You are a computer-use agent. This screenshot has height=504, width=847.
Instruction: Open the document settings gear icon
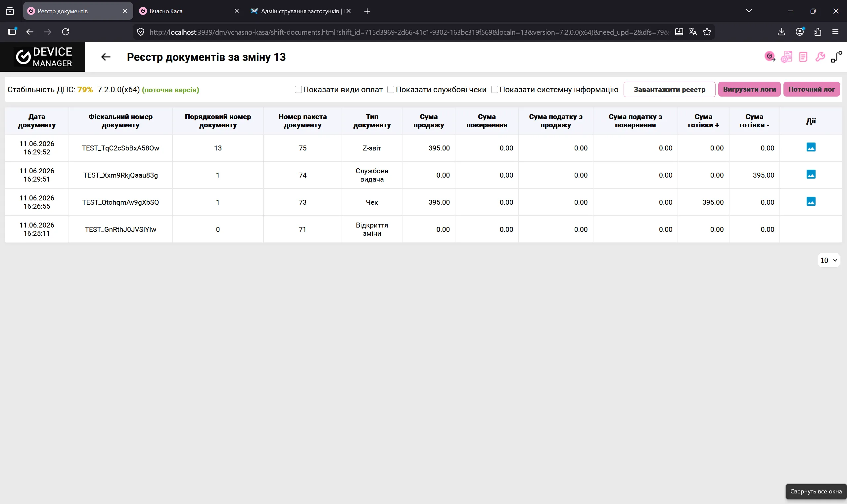[x=786, y=57]
